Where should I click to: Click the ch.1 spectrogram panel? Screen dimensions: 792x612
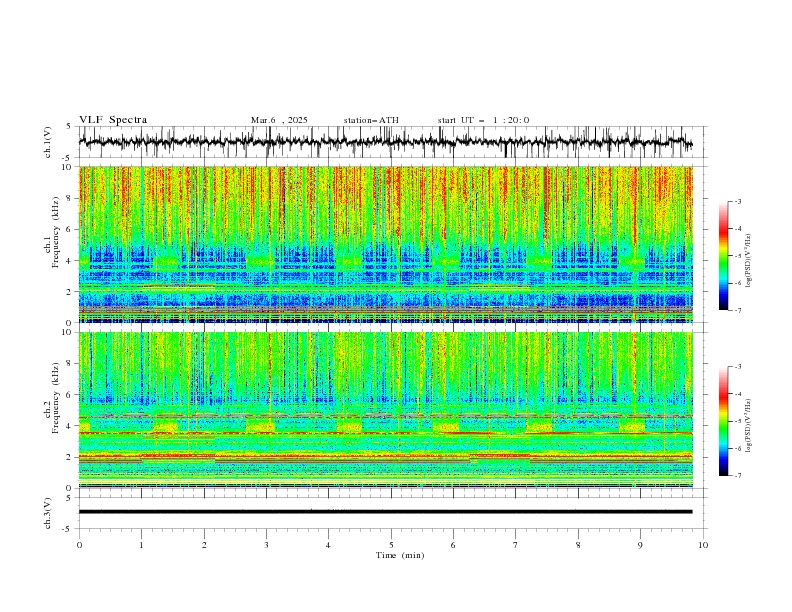click(x=385, y=244)
